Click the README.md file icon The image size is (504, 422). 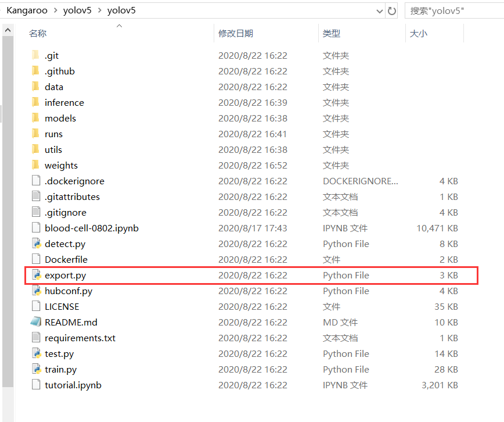point(36,322)
